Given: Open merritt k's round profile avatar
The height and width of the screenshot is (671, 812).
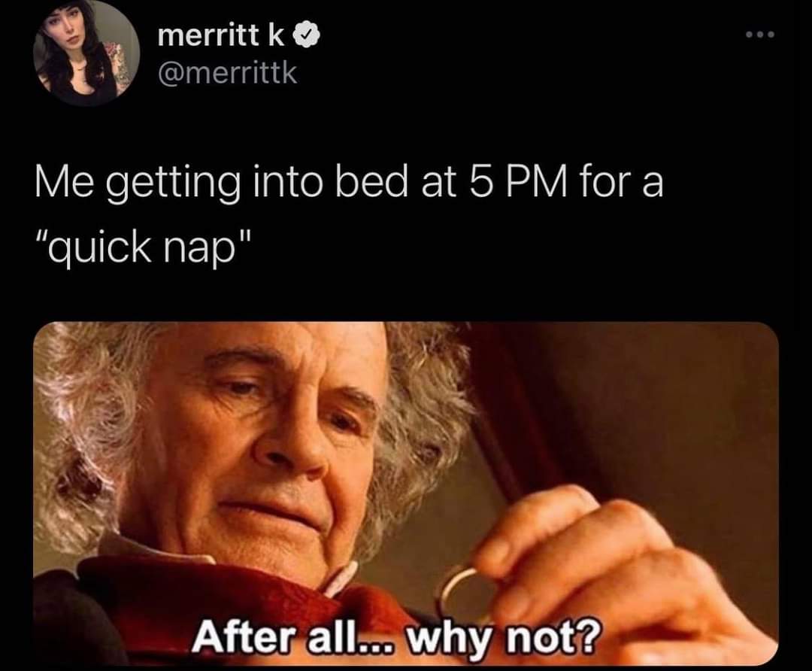Looking at the screenshot, I should click(86, 53).
